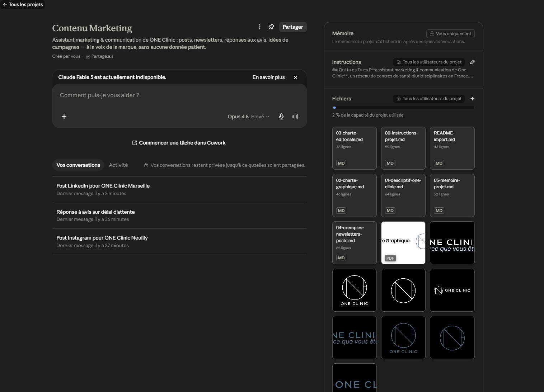This screenshot has height=392, width=544.
Task: Click the Partagé.e.s sharing indicator
Action: 99,56
